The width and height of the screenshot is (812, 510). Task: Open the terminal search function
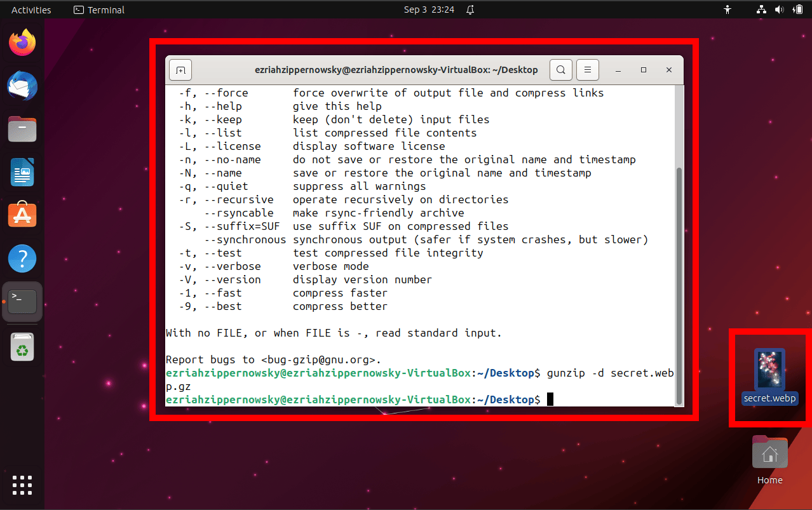(x=560, y=70)
